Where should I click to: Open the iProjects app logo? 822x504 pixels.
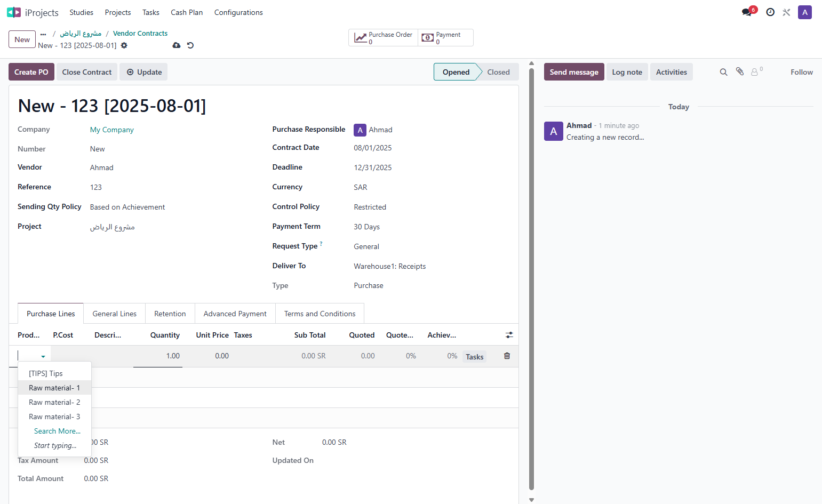pos(14,12)
